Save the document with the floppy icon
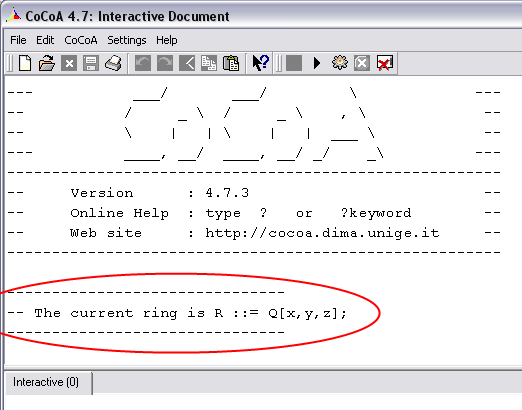 91,63
